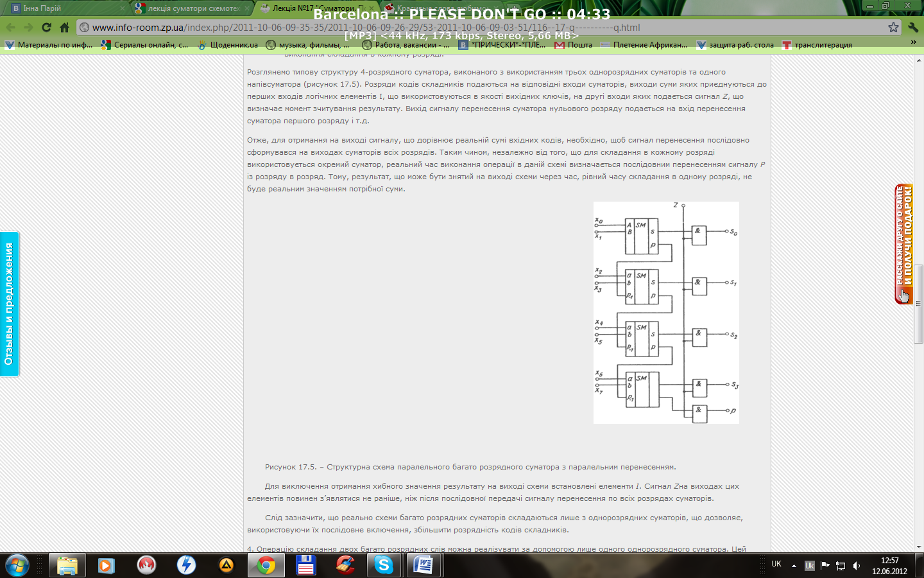Click the network tray icon

coord(841,566)
